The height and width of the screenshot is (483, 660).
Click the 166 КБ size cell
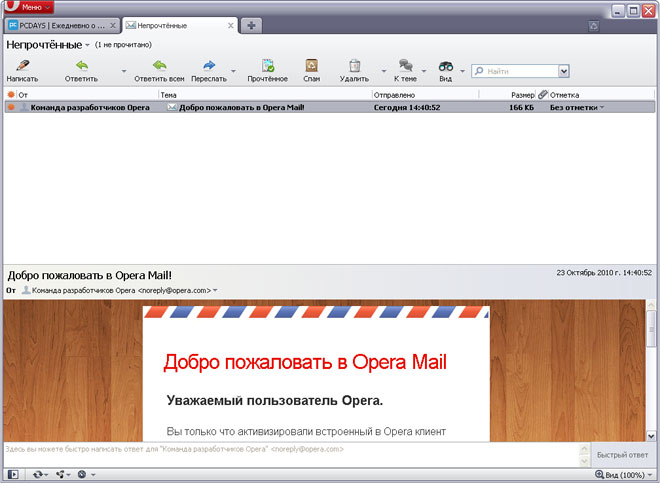point(521,107)
